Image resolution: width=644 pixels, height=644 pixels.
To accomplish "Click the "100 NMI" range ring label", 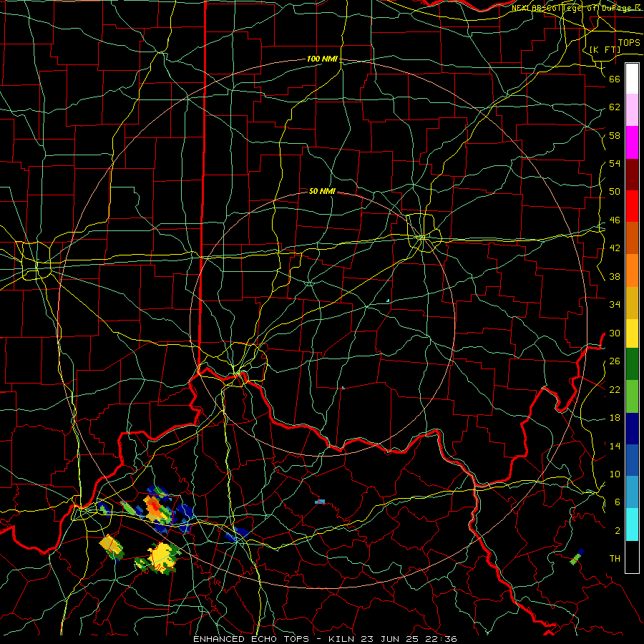I will [322, 59].
